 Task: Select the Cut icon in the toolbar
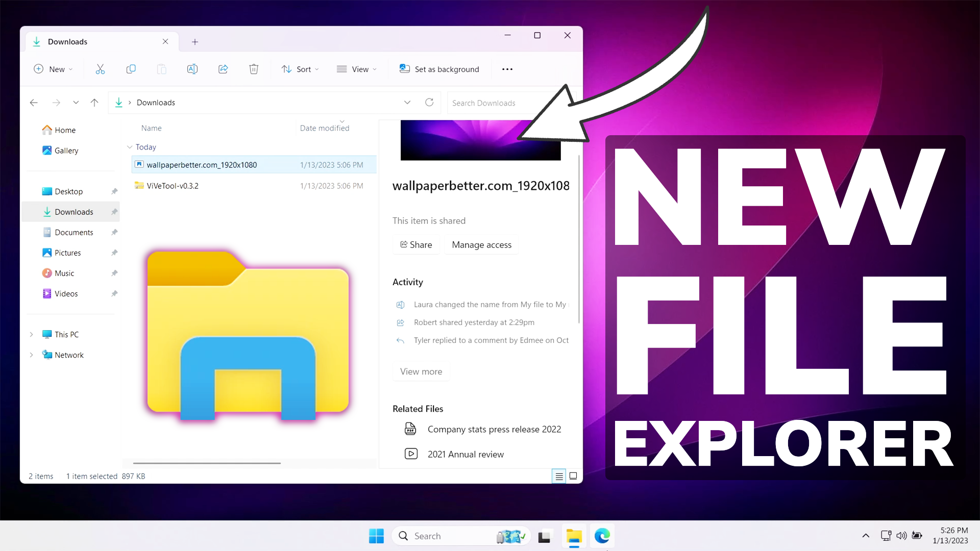(100, 69)
